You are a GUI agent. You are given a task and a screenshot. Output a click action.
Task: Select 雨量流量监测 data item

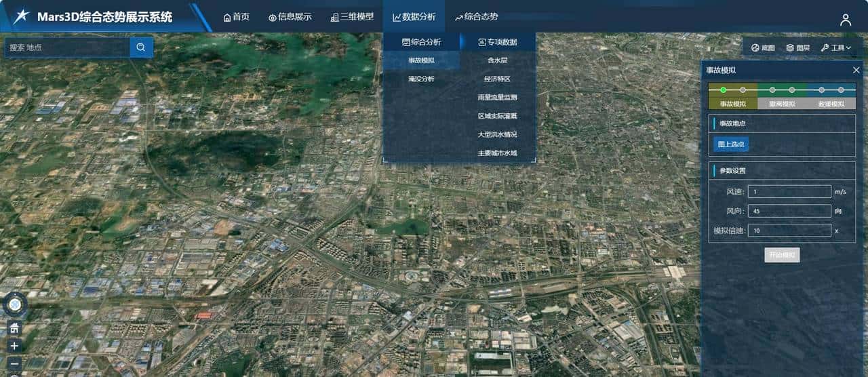click(498, 97)
